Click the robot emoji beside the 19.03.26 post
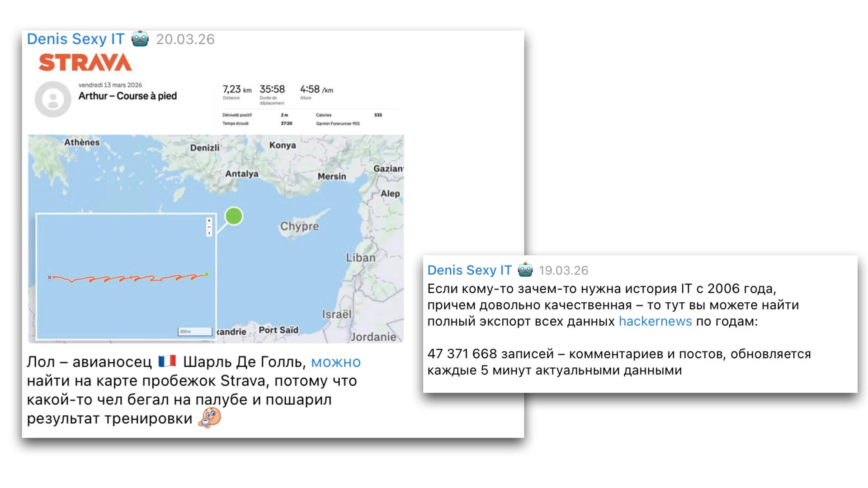The image size is (868, 488). click(x=525, y=270)
